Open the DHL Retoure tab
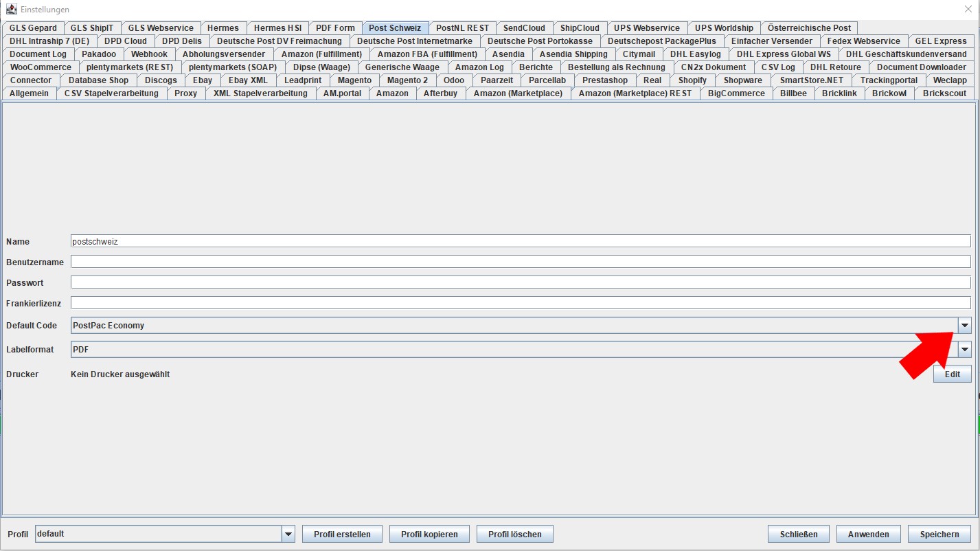 pos(836,67)
